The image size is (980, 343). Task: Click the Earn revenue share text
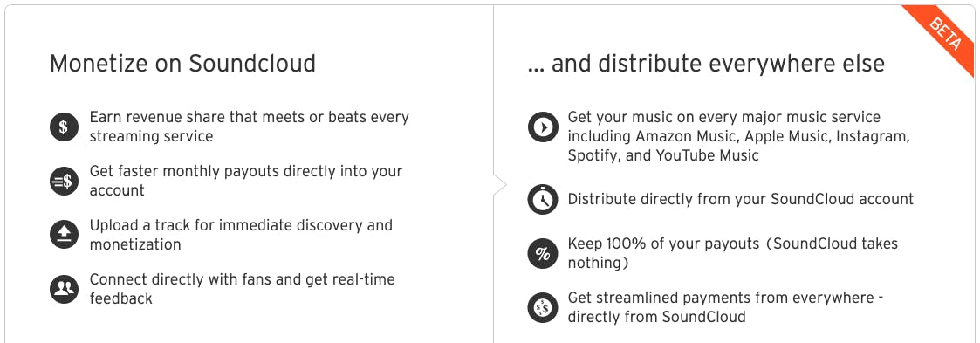tap(249, 127)
